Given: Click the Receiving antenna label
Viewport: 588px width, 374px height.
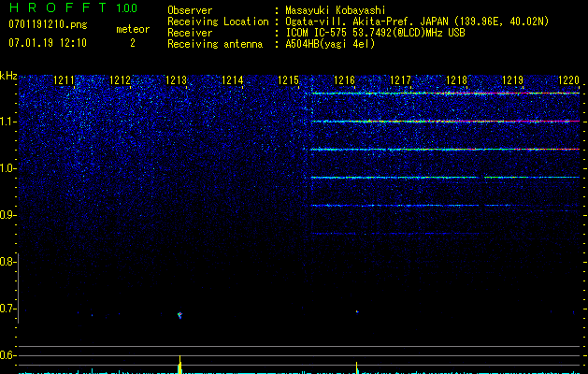Looking at the screenshot, I should point(215,44).
